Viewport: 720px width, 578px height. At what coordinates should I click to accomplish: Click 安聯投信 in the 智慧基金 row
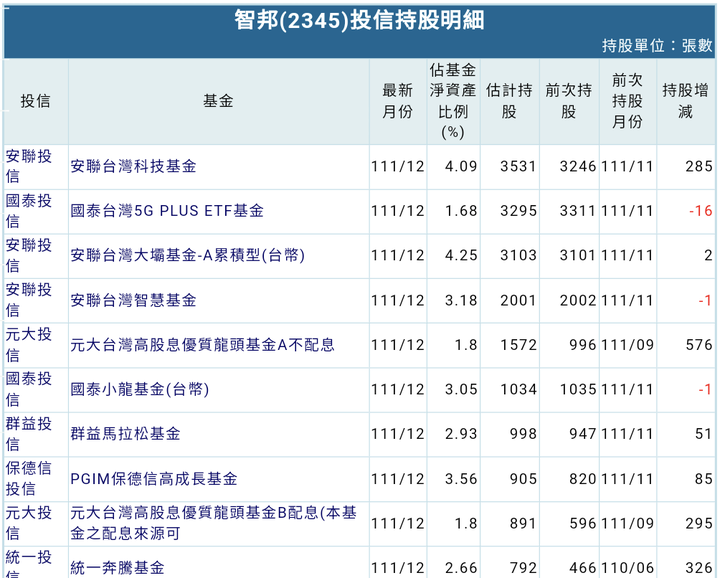pos(28,300)
